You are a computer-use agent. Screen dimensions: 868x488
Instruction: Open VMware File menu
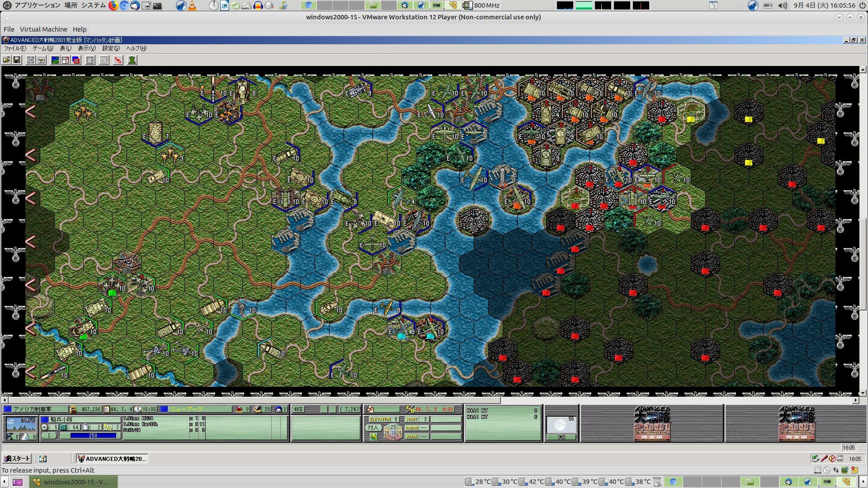[9, 29]
